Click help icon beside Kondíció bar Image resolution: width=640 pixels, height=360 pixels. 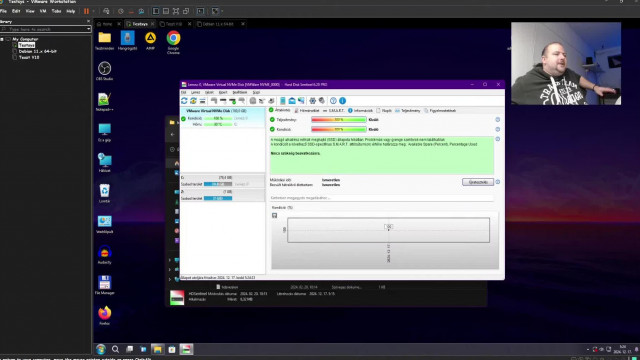(x=498, y=129)
